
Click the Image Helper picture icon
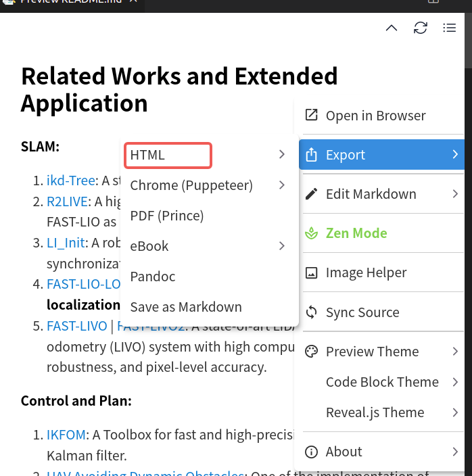pos(312,272)
